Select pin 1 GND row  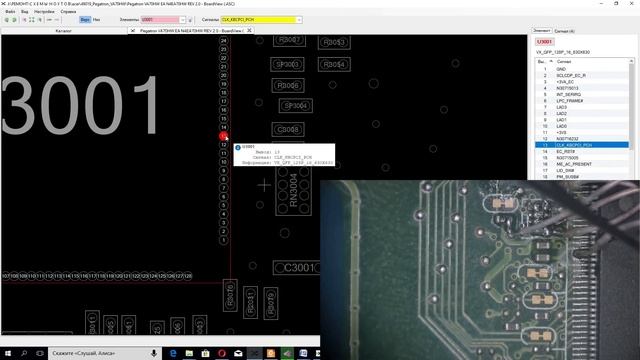click(x=582, y=69)
